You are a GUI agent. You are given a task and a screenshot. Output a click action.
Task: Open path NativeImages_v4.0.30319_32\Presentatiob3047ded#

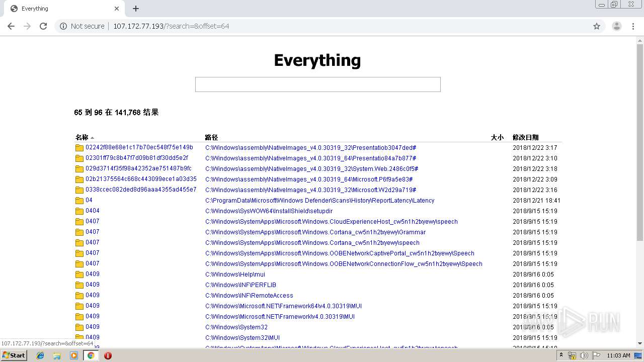[x=310, y=148]
